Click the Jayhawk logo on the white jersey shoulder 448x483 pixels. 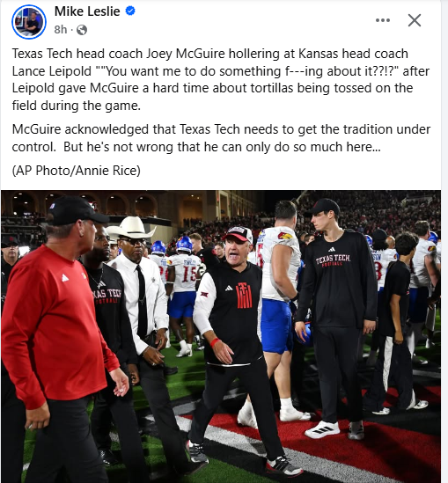[x=285, y=236]
